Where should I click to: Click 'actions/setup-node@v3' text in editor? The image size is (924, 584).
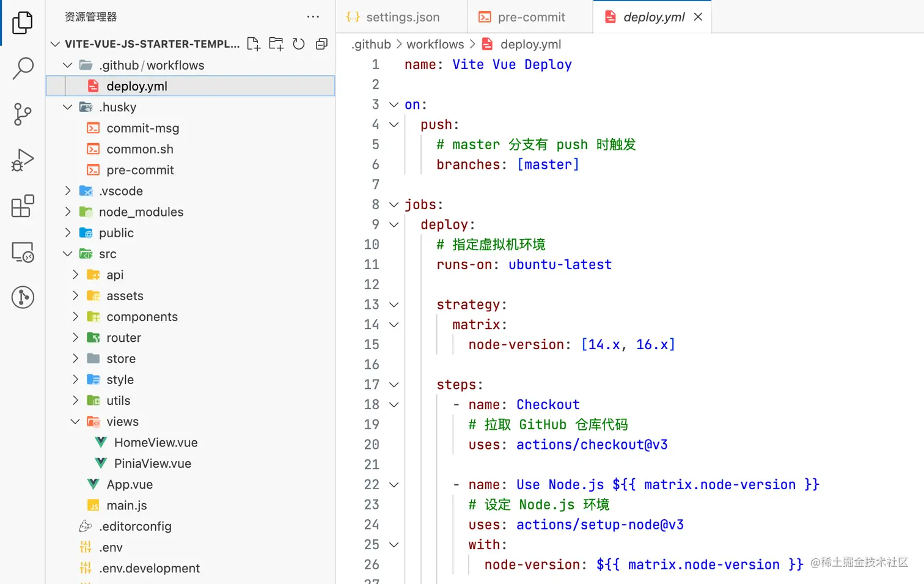coord(600,525)
